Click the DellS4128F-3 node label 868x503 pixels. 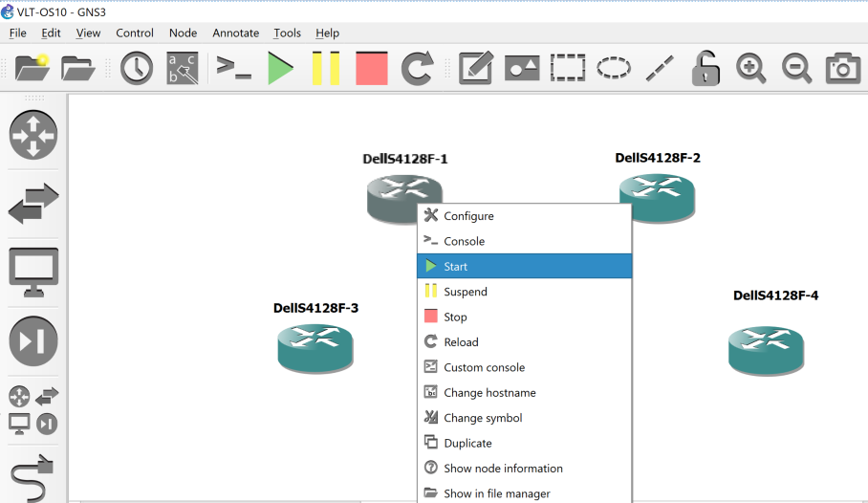pyautogui.click(x=315, y=308)
